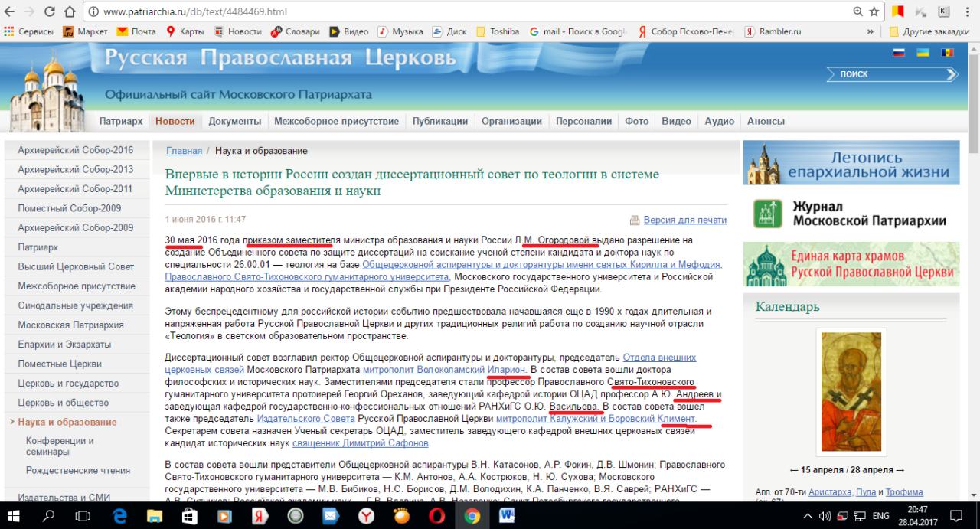This screenshot has height=529, width=980.
Task: Open the Издательского Совета link
Action: tap(306, 419)
